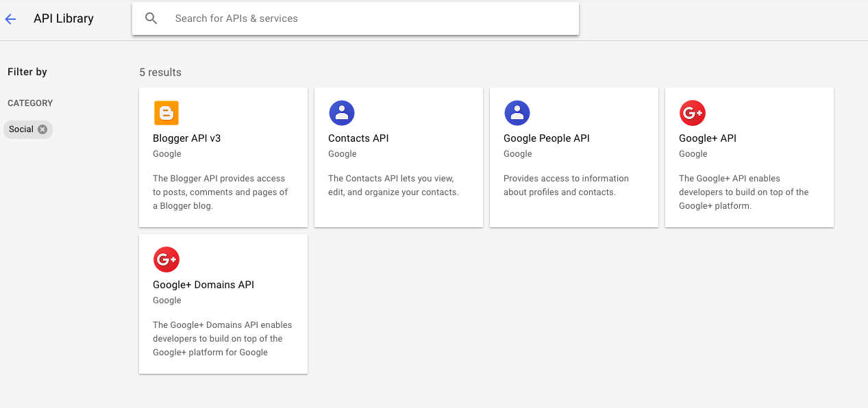This screenshot has height=408, width=868.
Task: Click the Google+ Domains API description text
Action: coord(223,339)
